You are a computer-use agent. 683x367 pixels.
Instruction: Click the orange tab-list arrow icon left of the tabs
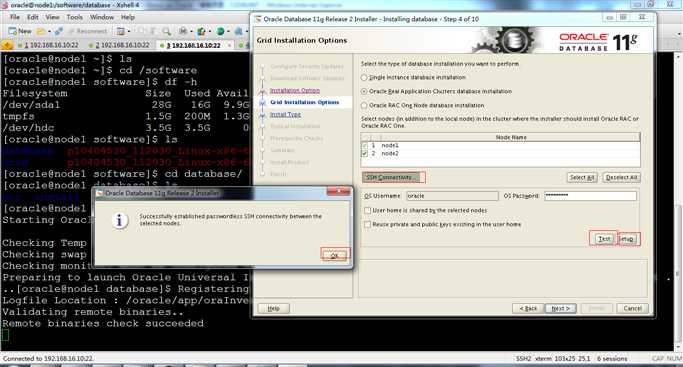click(x=7, y=45)
